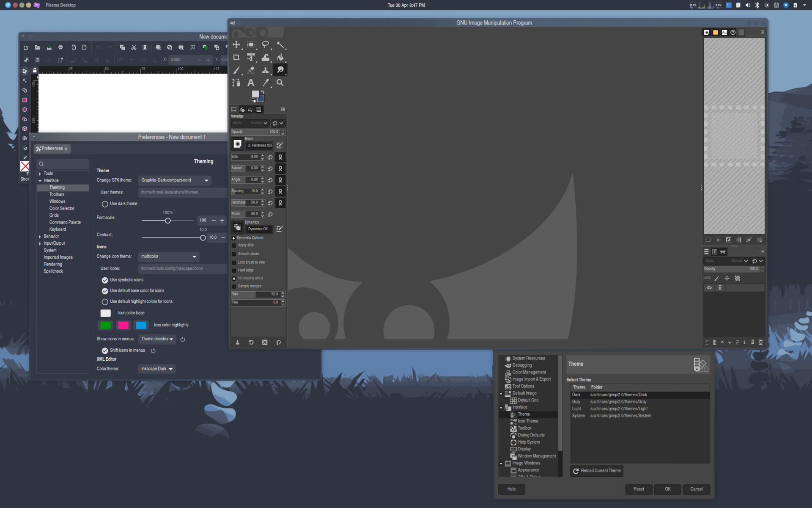Viewport: 812px width, 508px height.
Task: Click the Reset button in GIMP preferences
Action: [x=639, y=489]
